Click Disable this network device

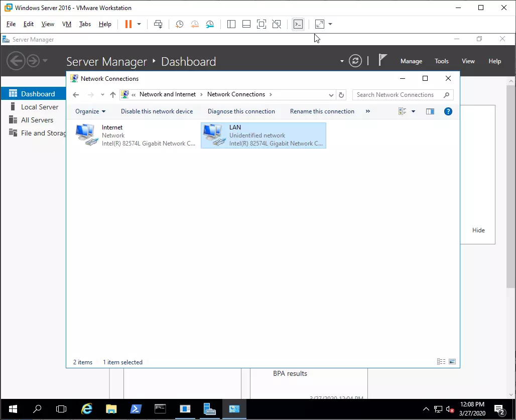[x=157, y=111]
